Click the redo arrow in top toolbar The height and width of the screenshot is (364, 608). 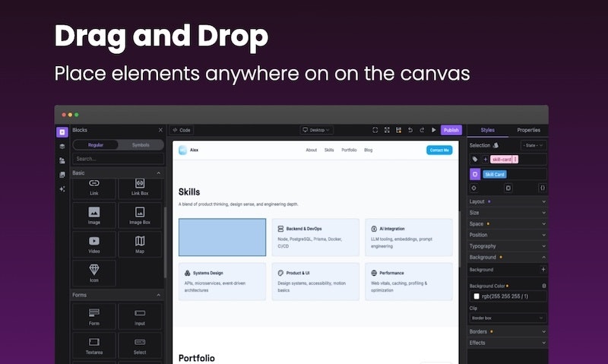click(422, 130)
